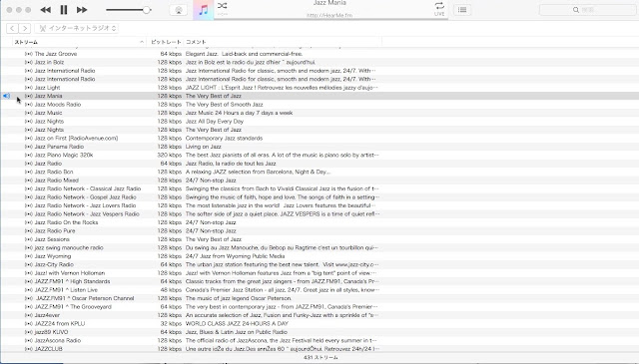Toggle the shuffle icon
Image resolution: width=639 pixels, height=364 pixels.
coord(222,6)
